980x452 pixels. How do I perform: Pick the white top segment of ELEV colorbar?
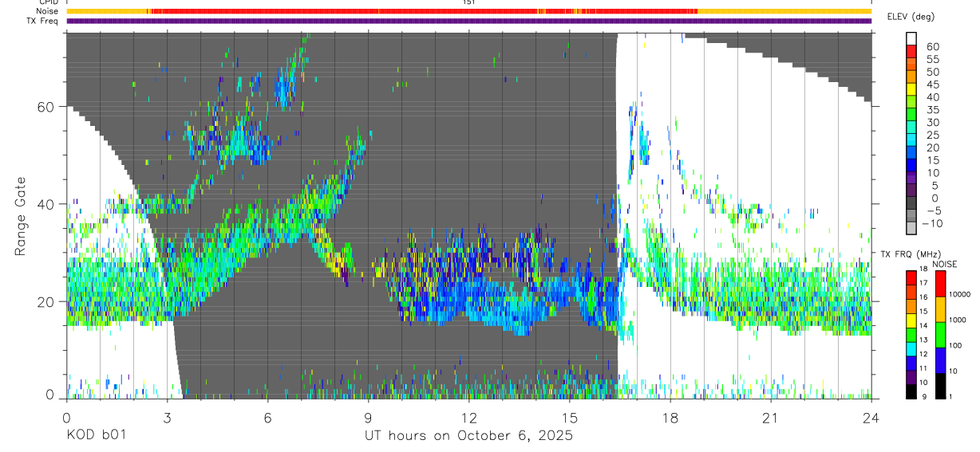[912, 39]
